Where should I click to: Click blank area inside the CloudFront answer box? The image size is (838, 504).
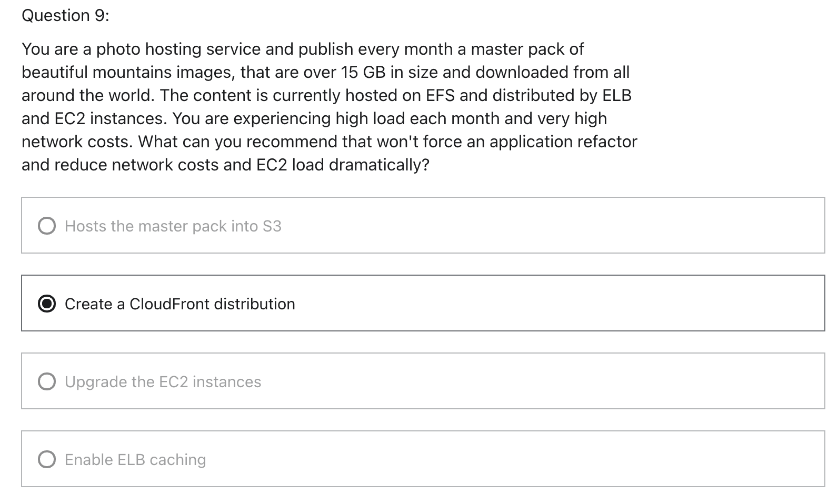click(x=558, y=304)
